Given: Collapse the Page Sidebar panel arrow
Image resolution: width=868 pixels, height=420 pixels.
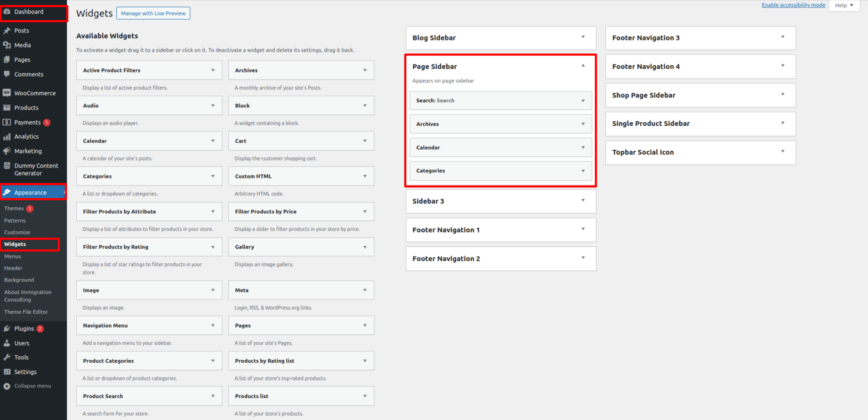Looking at the screenshot, I should pyautogui.click(x=583, y=66).
